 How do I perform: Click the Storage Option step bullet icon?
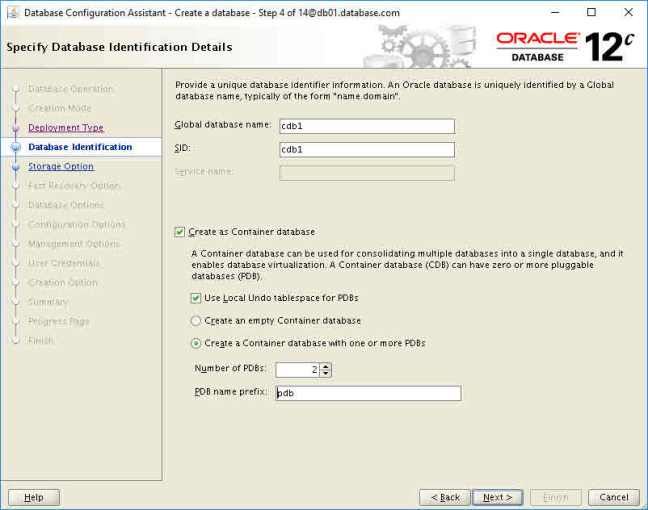[15, 167]
